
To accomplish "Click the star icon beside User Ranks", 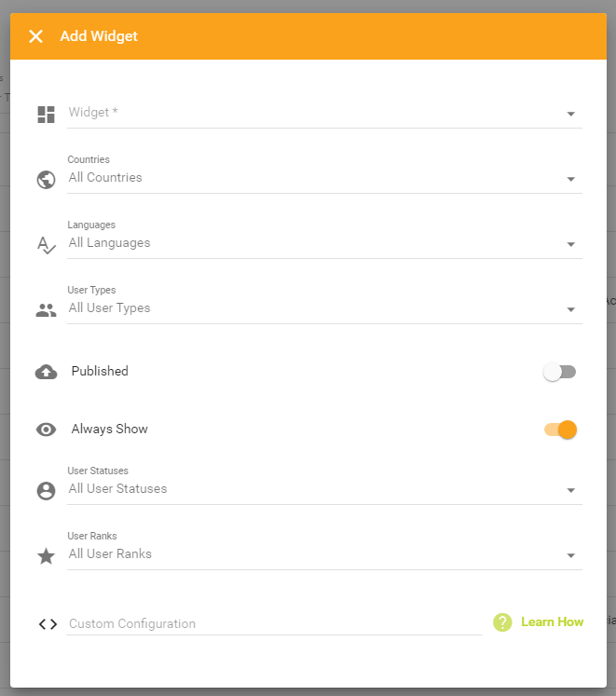I will 47,555.
